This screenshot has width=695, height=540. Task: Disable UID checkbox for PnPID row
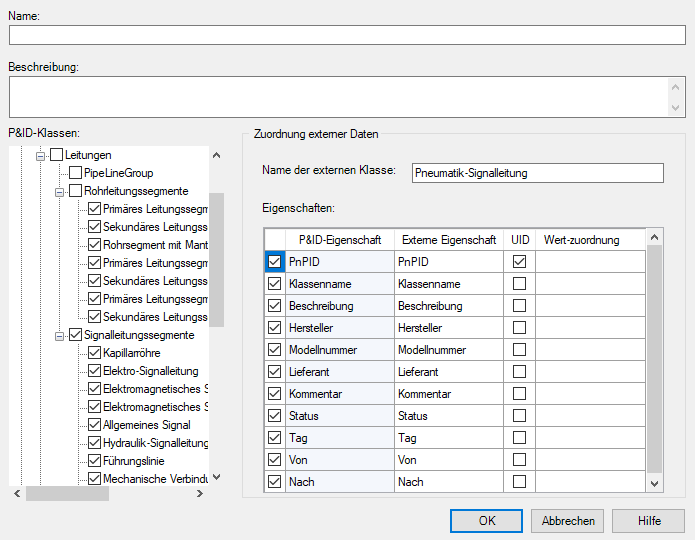(519, 262)
